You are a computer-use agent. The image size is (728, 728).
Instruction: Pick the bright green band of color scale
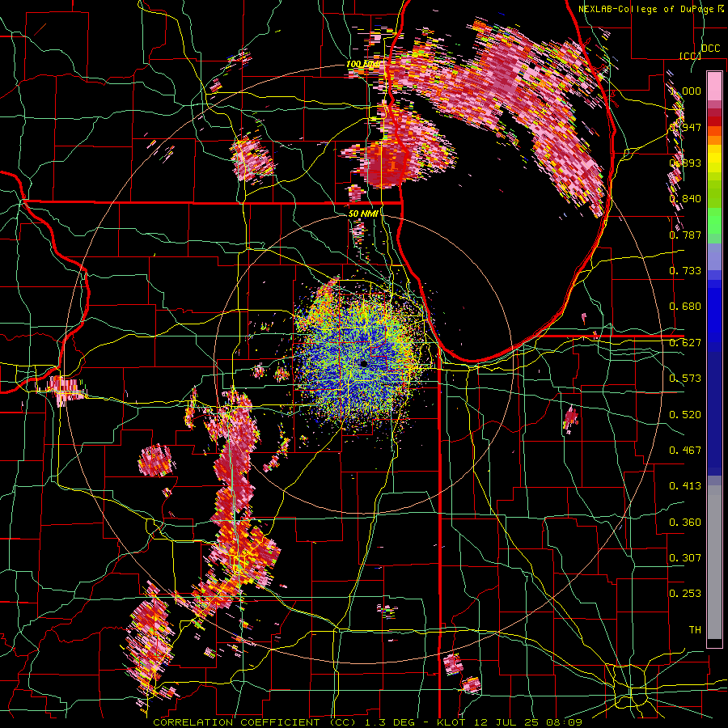(714, 222)
